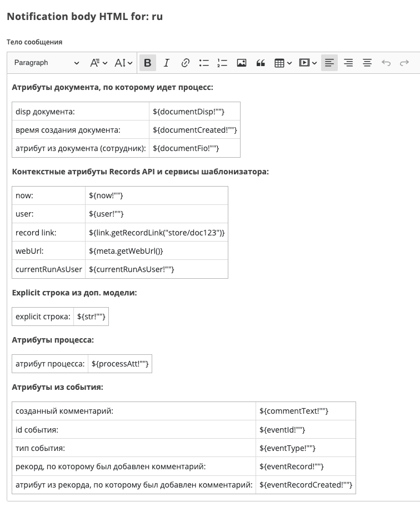420x507 pixels.
Task: Click 'рекорд, по которому был добавлен комментарий:' cell
Action: coord(134,466)
